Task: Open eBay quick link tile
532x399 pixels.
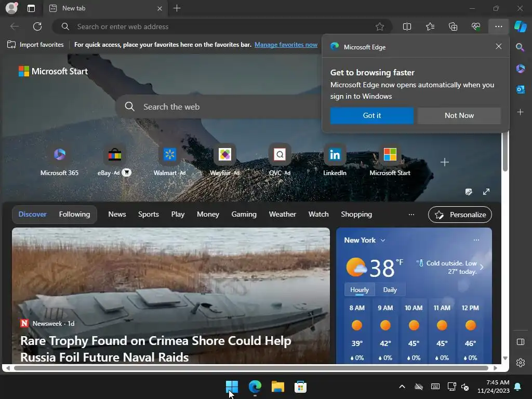Action: coord(114,161)
